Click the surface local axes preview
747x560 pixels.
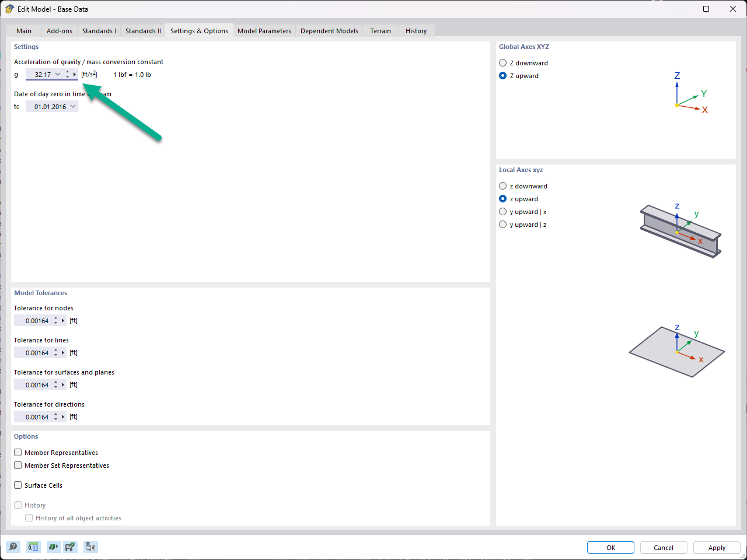(677, 351)
